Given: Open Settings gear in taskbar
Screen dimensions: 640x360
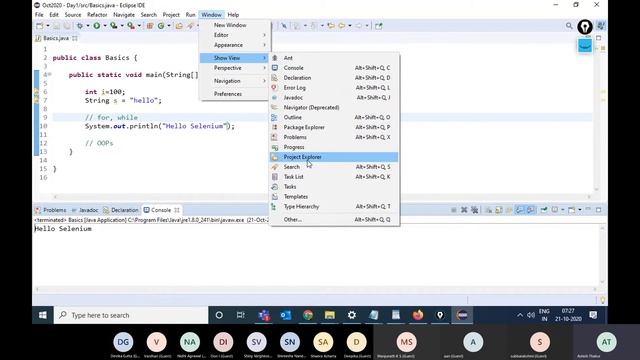Looking at the screenshot, I should coord(352,315).
